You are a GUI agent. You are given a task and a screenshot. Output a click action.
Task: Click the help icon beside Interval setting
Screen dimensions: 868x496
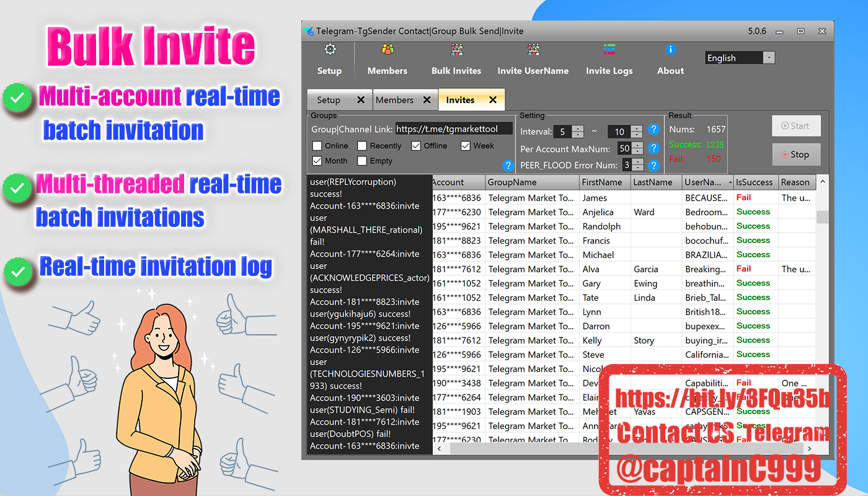[653, 130]
